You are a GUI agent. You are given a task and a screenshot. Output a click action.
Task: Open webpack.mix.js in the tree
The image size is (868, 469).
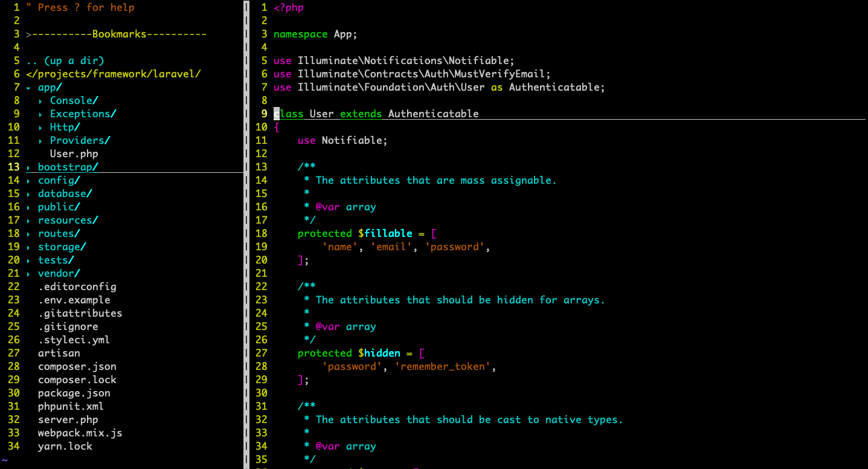[x=80, y=433]
